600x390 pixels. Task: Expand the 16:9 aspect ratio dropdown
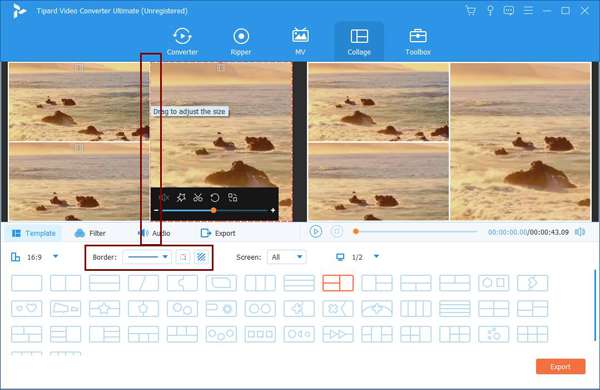click(x=55, y=256)
